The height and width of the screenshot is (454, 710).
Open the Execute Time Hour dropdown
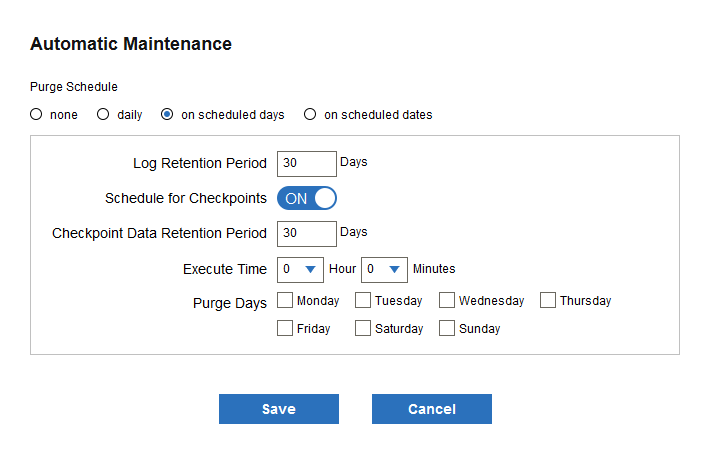tap(300, 269)
